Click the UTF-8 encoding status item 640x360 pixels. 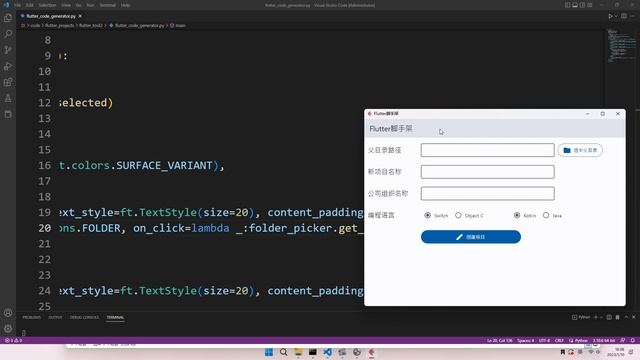click(544, 340)
